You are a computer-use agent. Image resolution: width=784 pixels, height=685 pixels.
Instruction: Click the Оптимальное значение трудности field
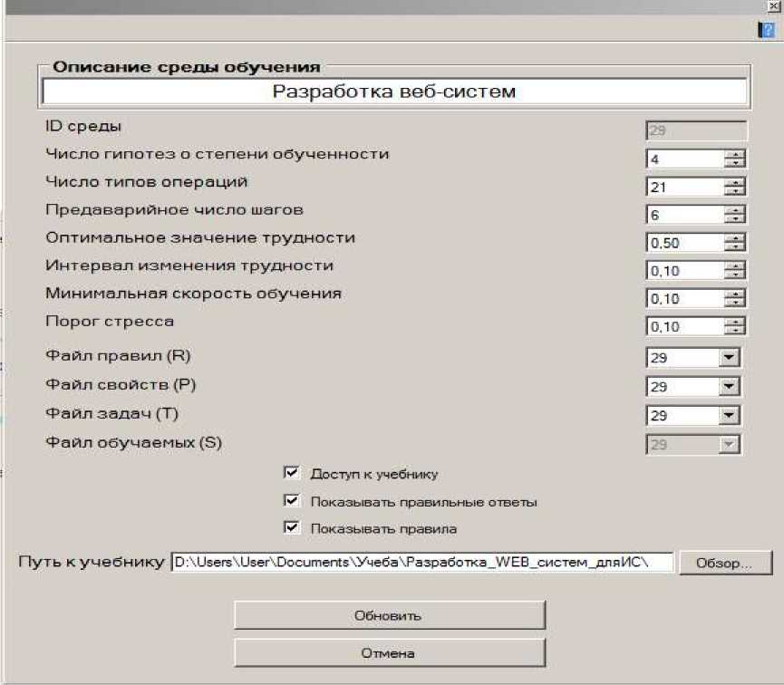[x=685, y=243]
